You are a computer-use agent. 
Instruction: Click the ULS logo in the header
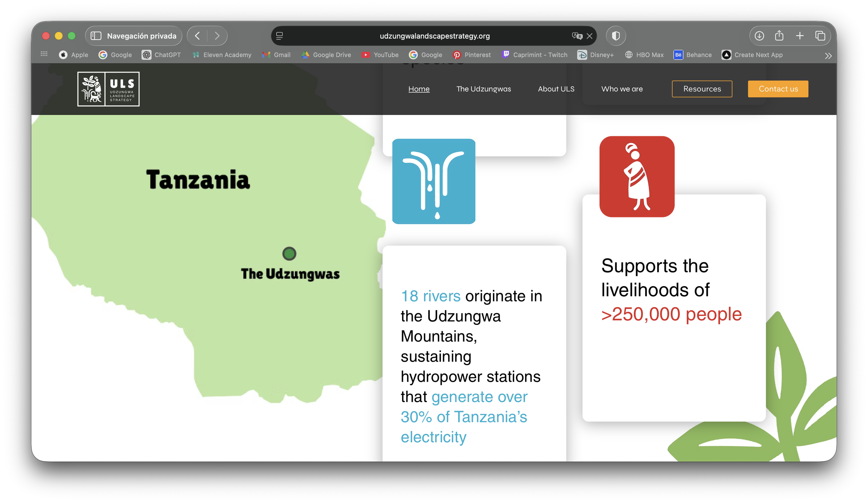click(x=108, y=89)
